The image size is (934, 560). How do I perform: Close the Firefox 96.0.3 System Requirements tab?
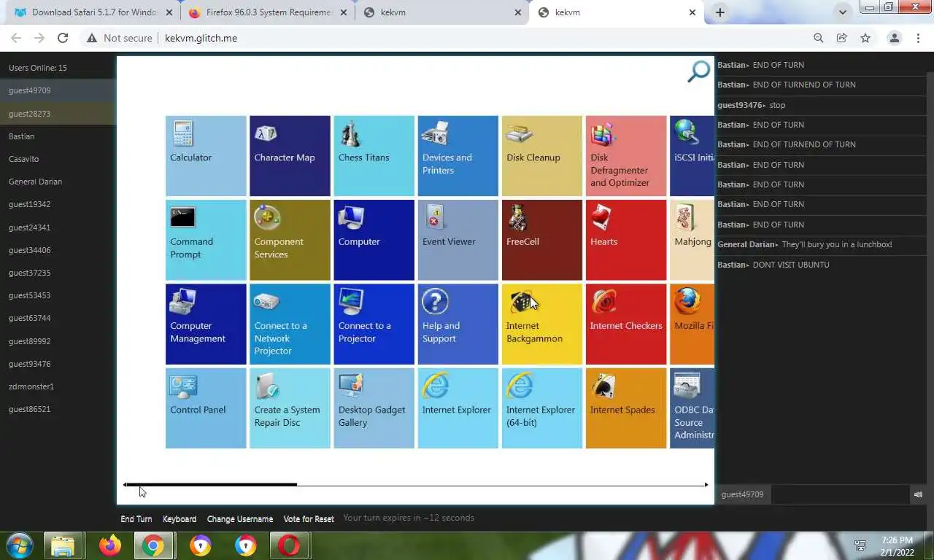click(x=344, y=12)
